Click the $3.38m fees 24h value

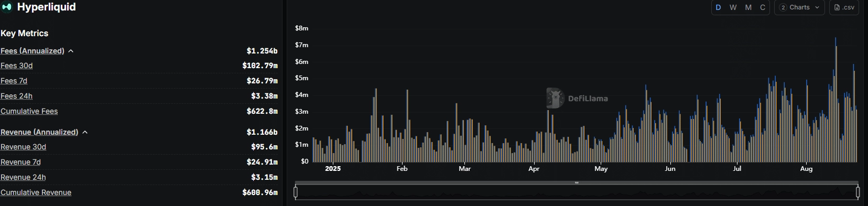point(264,96)
